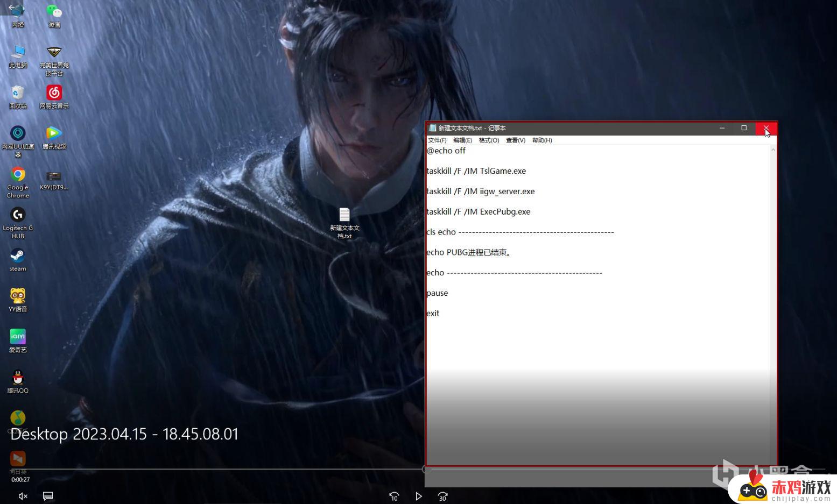This screenshot has height=504, width=837.
Task: Select the 此电脑 desktop icon
Action: (18, 56)
